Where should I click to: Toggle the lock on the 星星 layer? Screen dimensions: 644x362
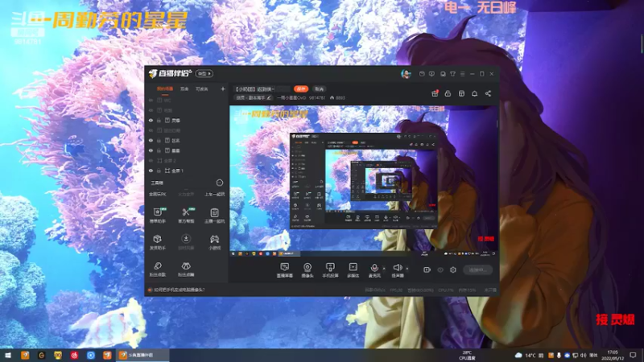(159, 150)
